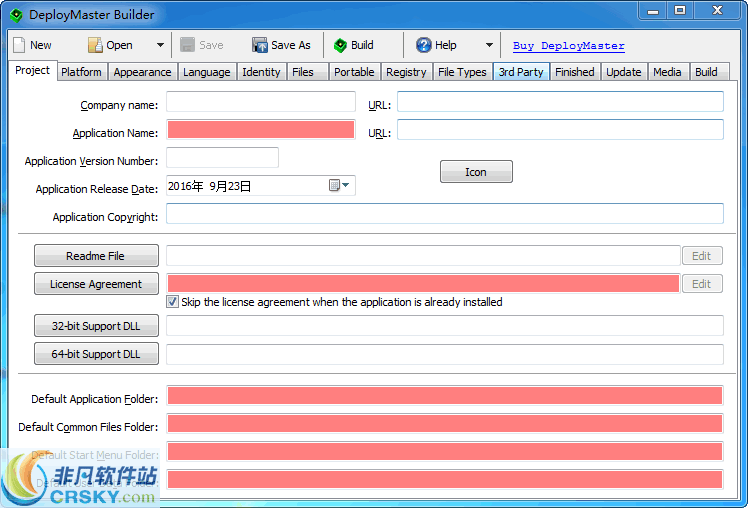Switch to the Appearance tab
748x508 pixels.
click(x=142, y=72)
